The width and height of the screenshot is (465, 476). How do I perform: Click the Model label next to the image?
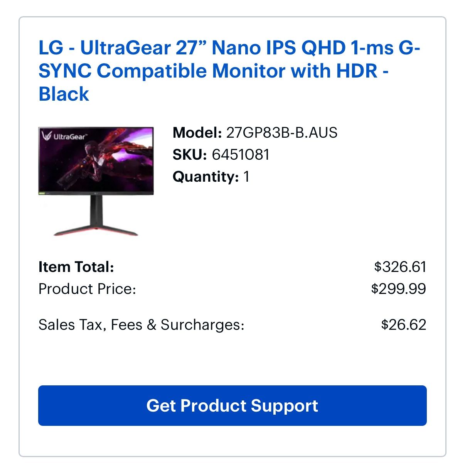pyautogui.click(x=197, y=133)
